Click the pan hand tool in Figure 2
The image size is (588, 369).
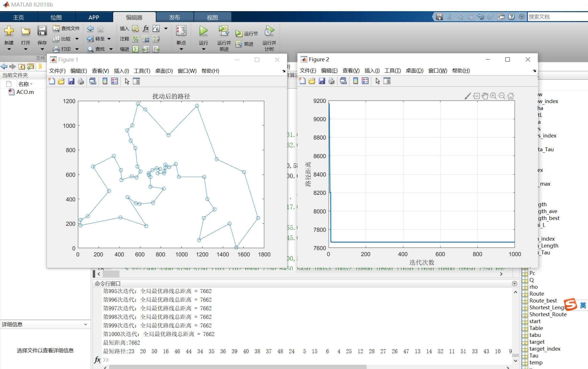[x=485, y=96]
